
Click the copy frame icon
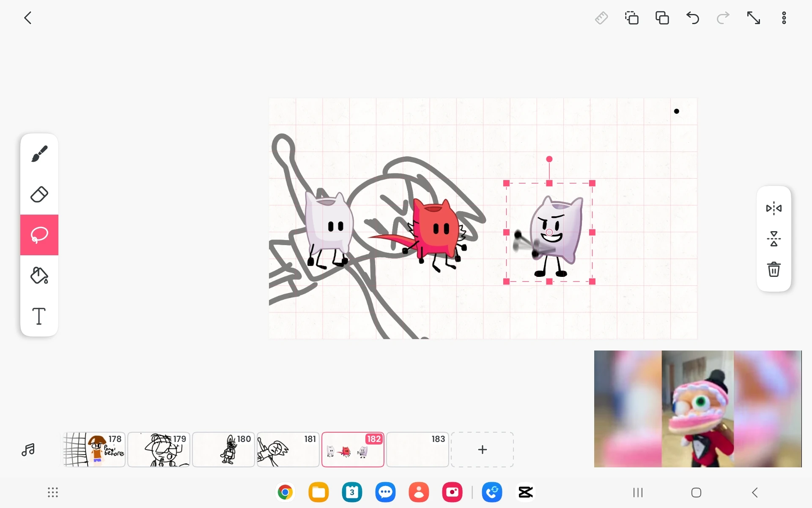pos(631,18)
